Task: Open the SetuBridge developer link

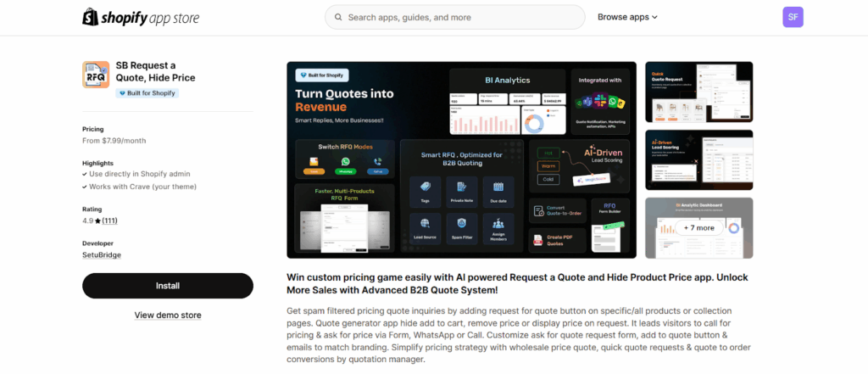Action: 102,255
